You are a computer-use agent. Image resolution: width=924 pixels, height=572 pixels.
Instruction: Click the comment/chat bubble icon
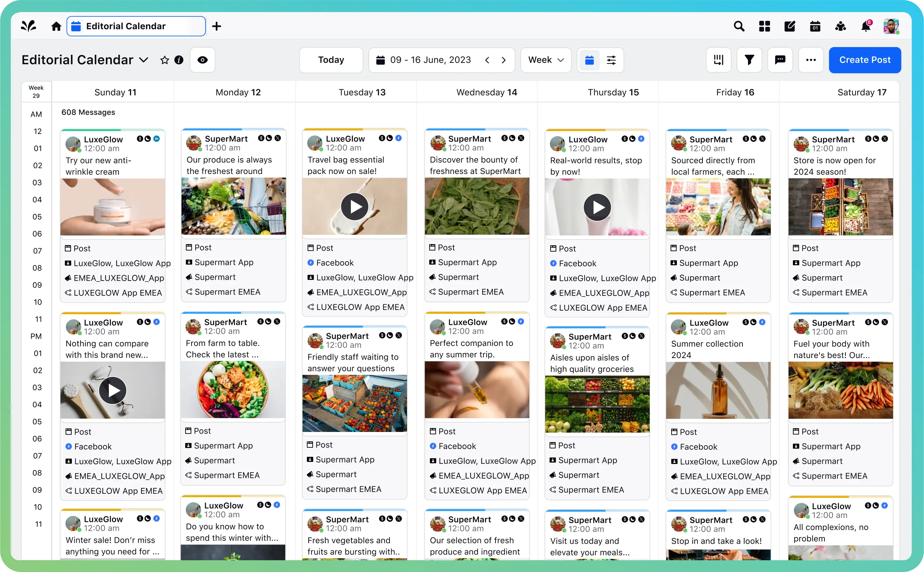click(779, 60)
